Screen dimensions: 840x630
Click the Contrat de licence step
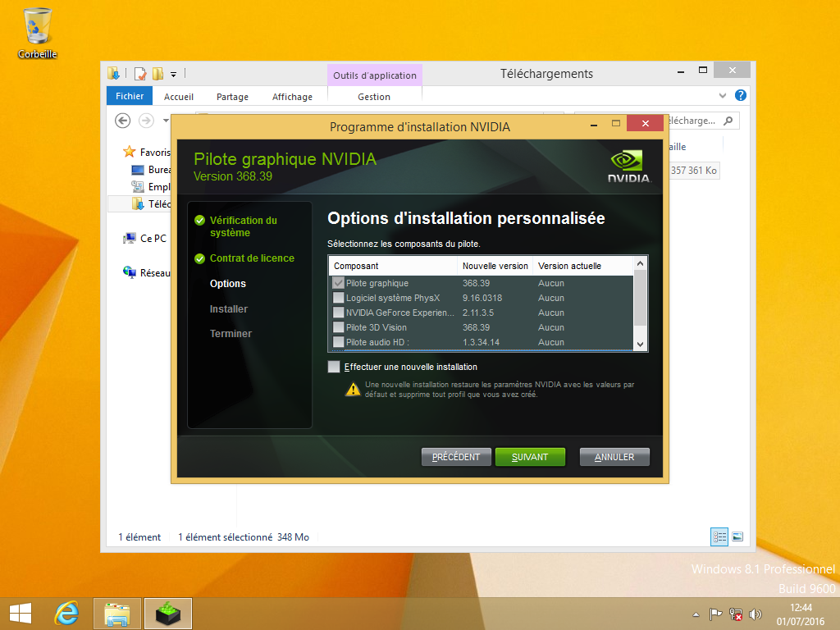(x=252, y=258)
